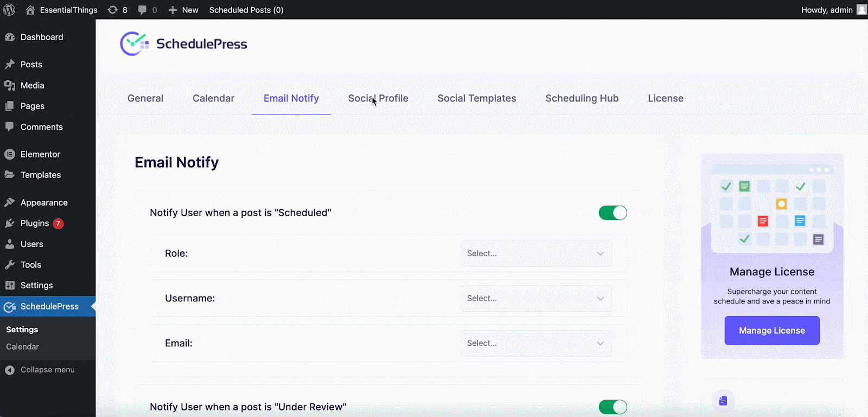
Task: Click the "Supercharge your content" description text
Action: tap(772, 296)
